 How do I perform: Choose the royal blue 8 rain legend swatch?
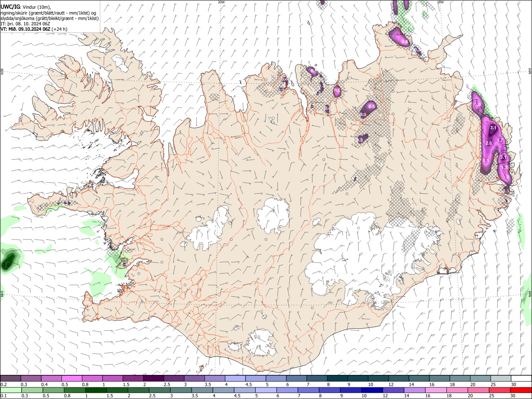coord(330,390)
